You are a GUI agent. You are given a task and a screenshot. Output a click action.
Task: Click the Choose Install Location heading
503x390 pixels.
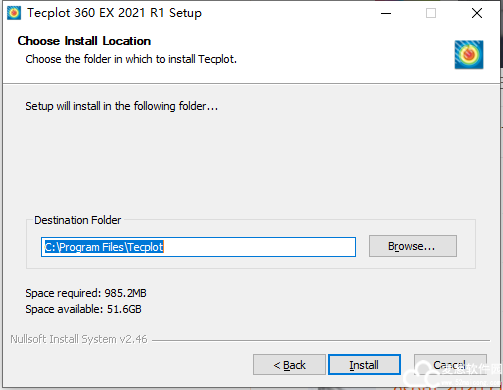pos(84,41)
